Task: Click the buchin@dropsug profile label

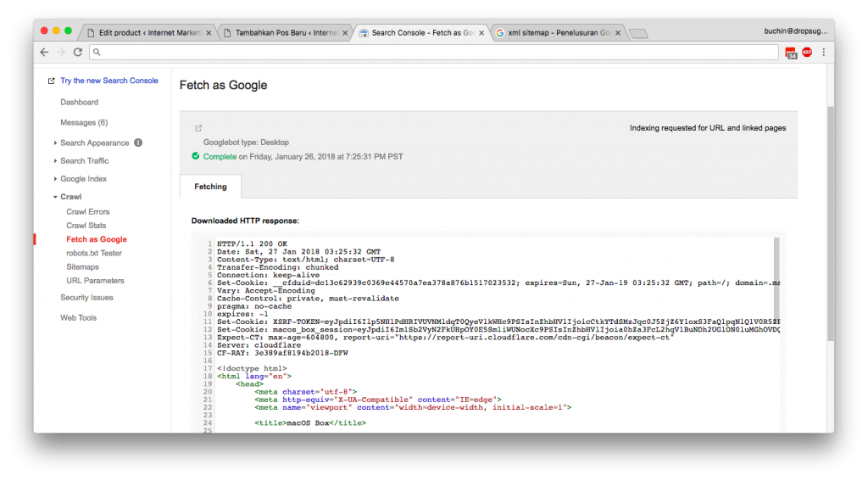Action: [x=796, y=31]
